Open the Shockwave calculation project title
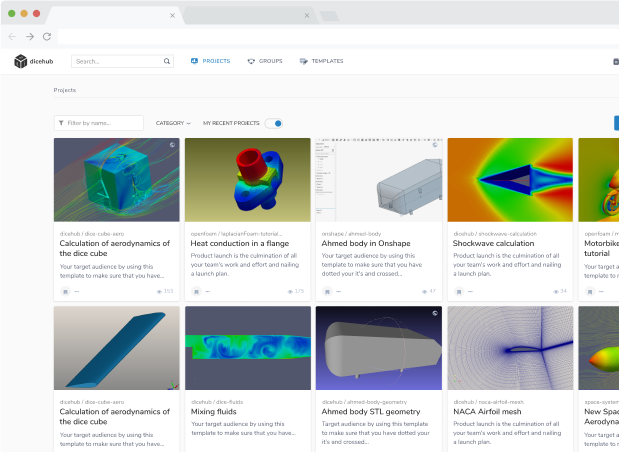 (x=493, y=243)
